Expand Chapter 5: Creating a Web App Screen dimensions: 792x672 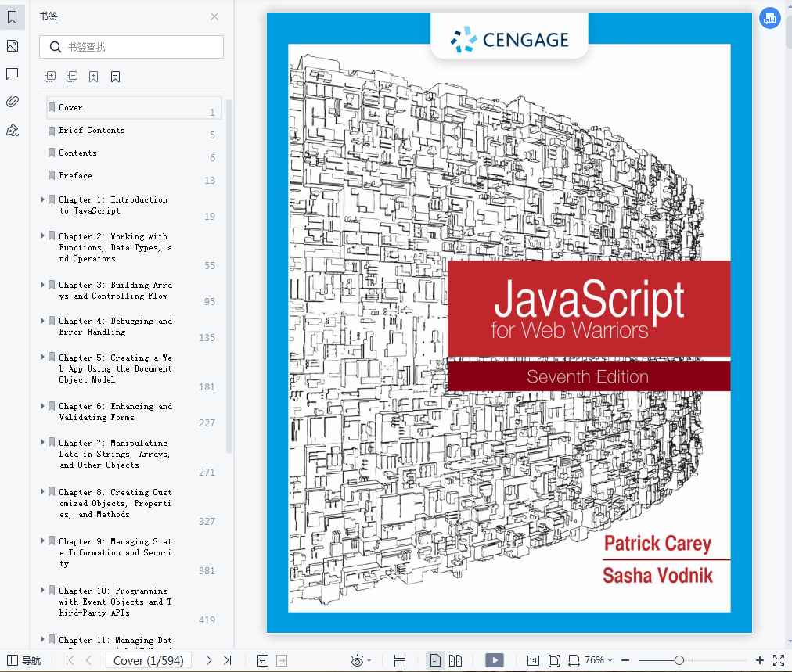[x=42, y=357]
